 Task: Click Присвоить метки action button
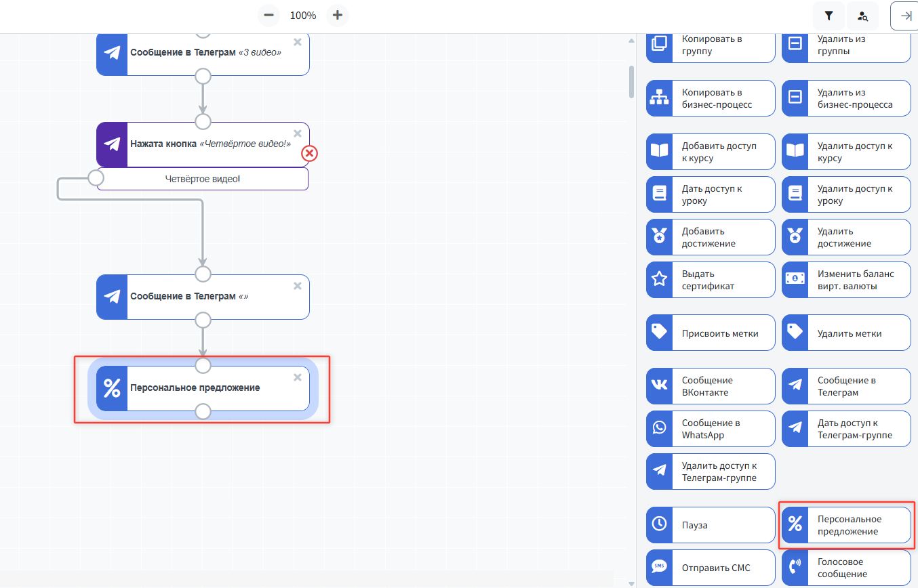[710, 333]
